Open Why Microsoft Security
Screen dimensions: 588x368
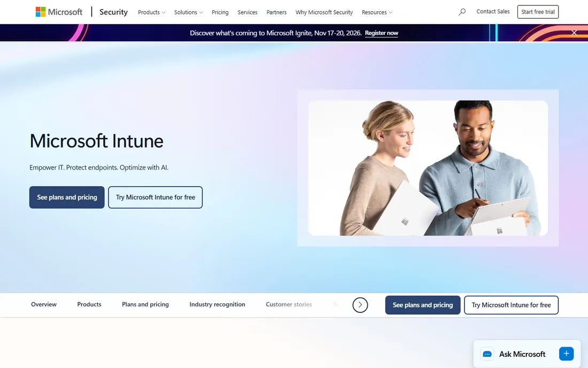(324, 12)
